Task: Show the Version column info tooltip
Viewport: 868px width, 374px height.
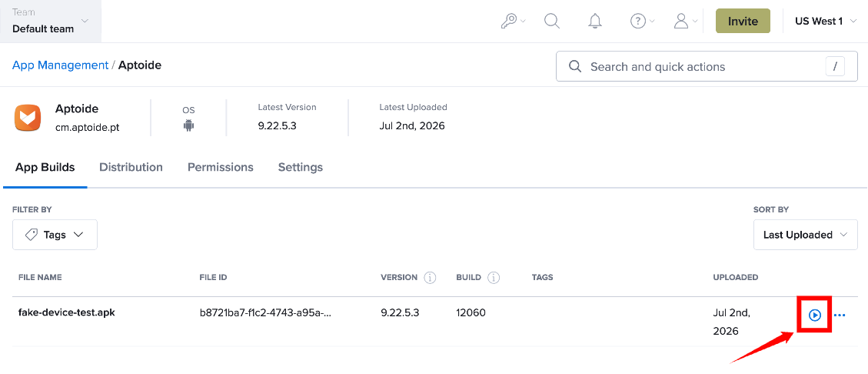Action: pyautogui.click(x=430, y=277)
